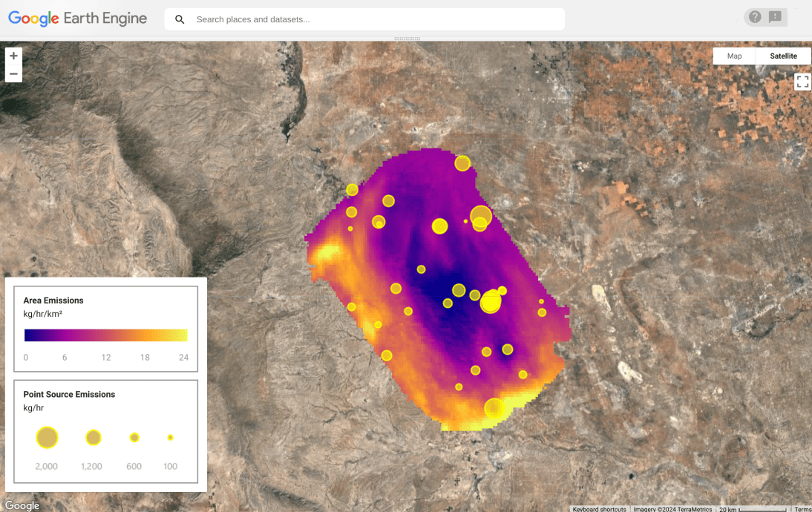
Task: Click the 2,000 kg/hr legend circle
Action: (x=46, y=438)
